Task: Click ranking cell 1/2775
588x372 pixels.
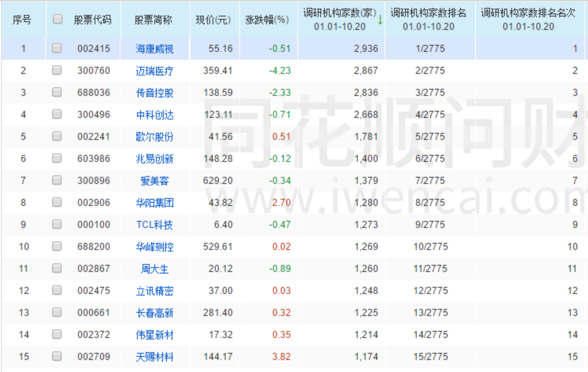Action: coord(430,48)
